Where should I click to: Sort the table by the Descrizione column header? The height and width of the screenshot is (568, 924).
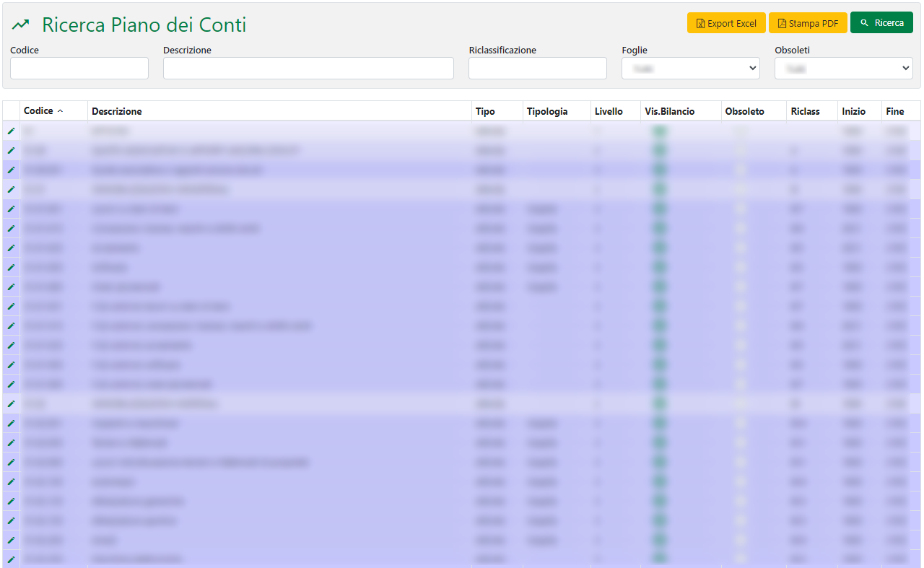coord(117,111)
